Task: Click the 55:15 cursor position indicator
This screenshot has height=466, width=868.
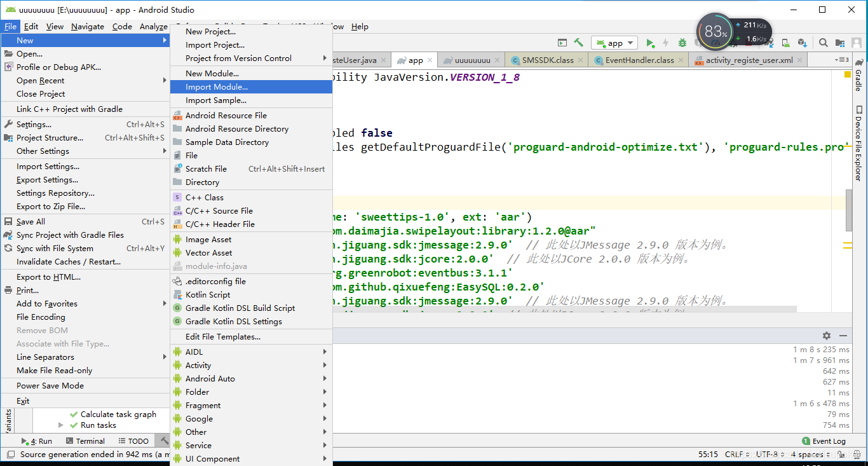Action: click(x=708, y=454)
